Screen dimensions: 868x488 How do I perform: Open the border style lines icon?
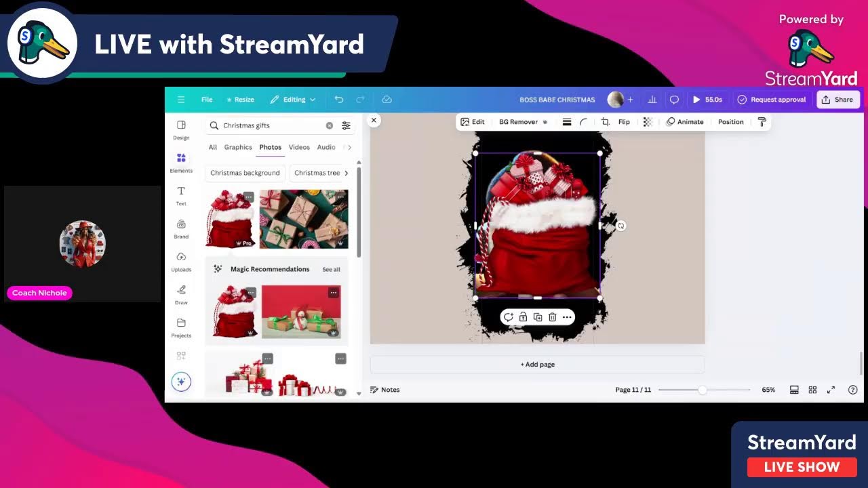point(567,122)
